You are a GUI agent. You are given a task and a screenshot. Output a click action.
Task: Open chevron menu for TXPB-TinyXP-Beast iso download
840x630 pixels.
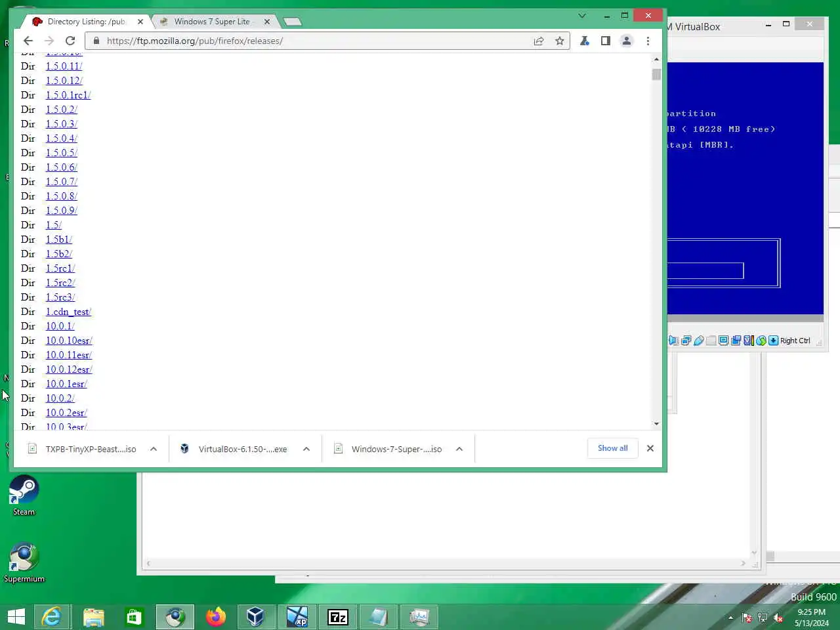pyautogui.click(x=154, y=449)
